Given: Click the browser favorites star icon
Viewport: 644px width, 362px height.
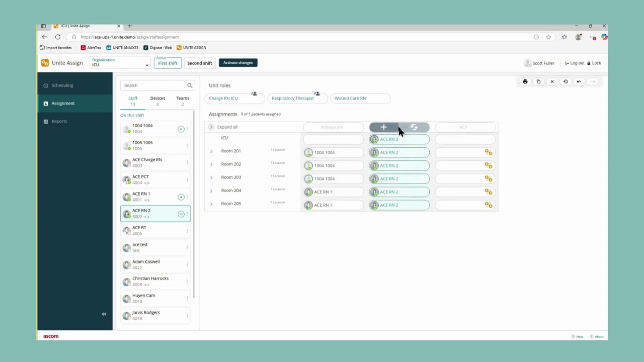Looking at the screenshot, I should 548,37.
